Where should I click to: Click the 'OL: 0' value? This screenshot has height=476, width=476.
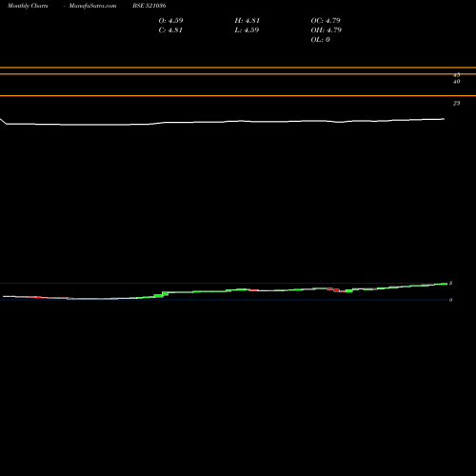coord(321,40)
